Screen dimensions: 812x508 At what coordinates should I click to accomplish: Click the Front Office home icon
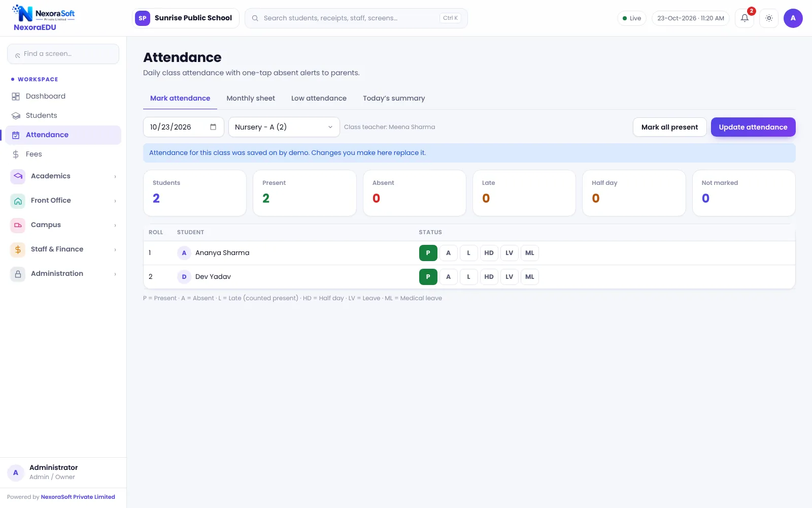pyautogui.click(x=18, y=201)
